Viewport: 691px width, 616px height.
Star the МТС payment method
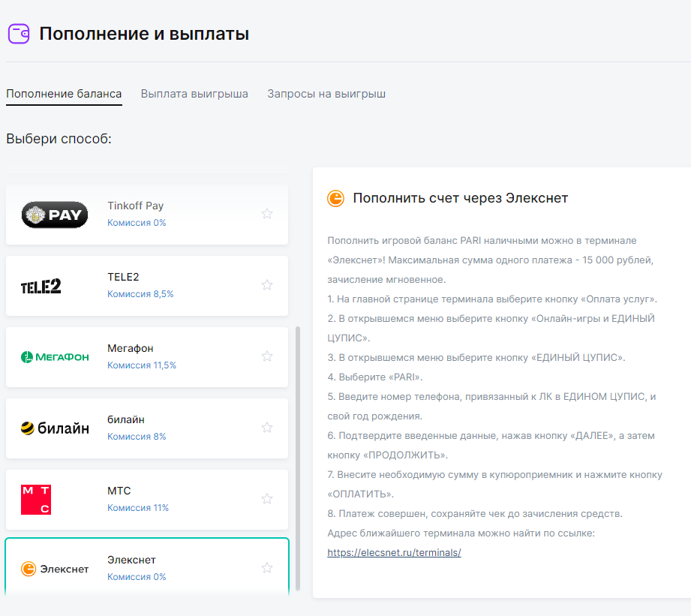[x=267, y=499]
